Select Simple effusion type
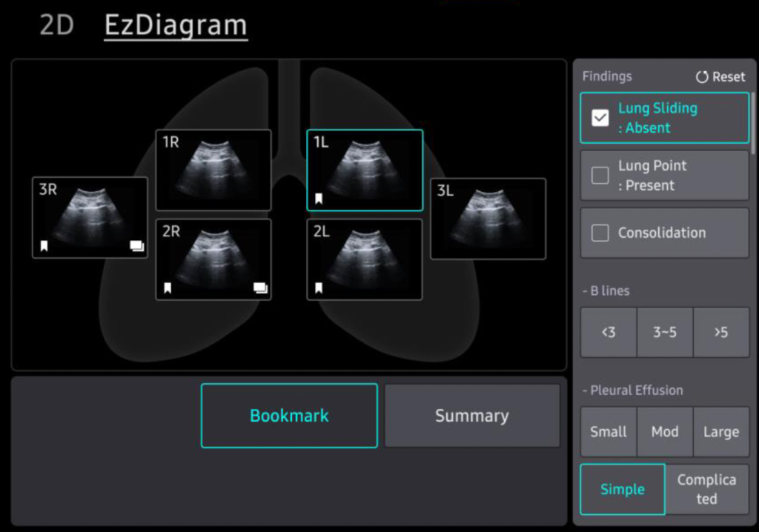This screenshot has width=759, height=532. 623,489
